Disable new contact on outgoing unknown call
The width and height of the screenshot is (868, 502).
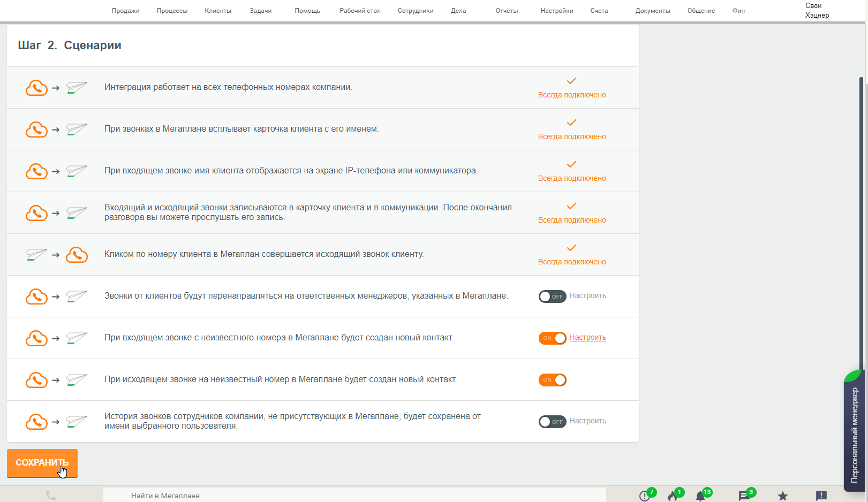pyautogui.click(x=552, y=380)
